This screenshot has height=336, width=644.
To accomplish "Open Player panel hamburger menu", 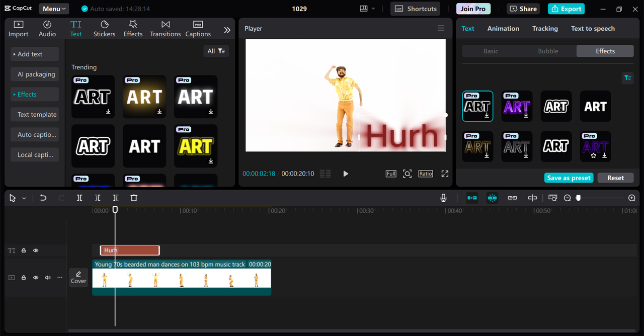I will (441, 28).
